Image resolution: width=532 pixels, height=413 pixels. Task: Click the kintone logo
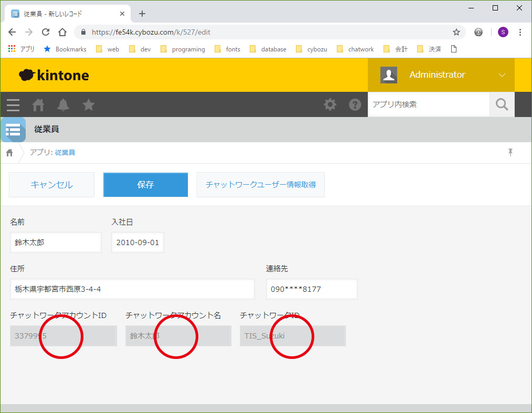(54, 75)
